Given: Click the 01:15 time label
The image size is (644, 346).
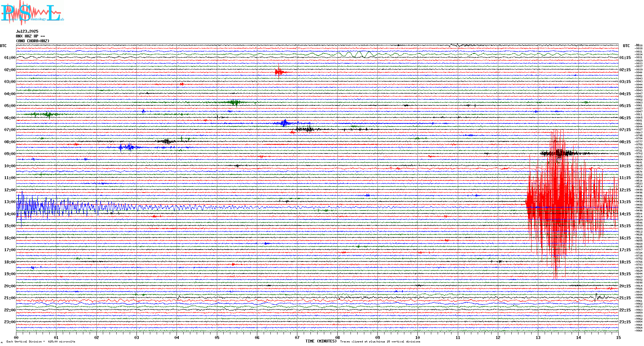Looking at the screenshot, I should point(625,58).
